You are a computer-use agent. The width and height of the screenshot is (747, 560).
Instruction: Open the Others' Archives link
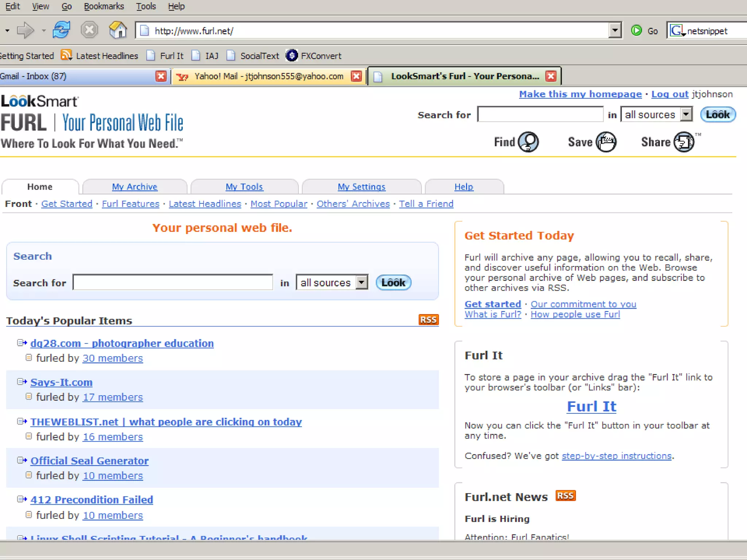click(x=353, y=204)
